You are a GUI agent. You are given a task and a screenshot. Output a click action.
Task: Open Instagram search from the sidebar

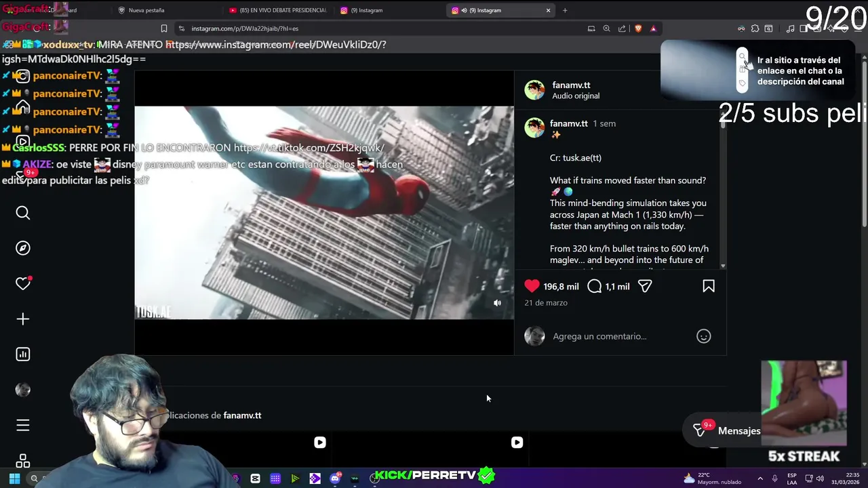23,213
